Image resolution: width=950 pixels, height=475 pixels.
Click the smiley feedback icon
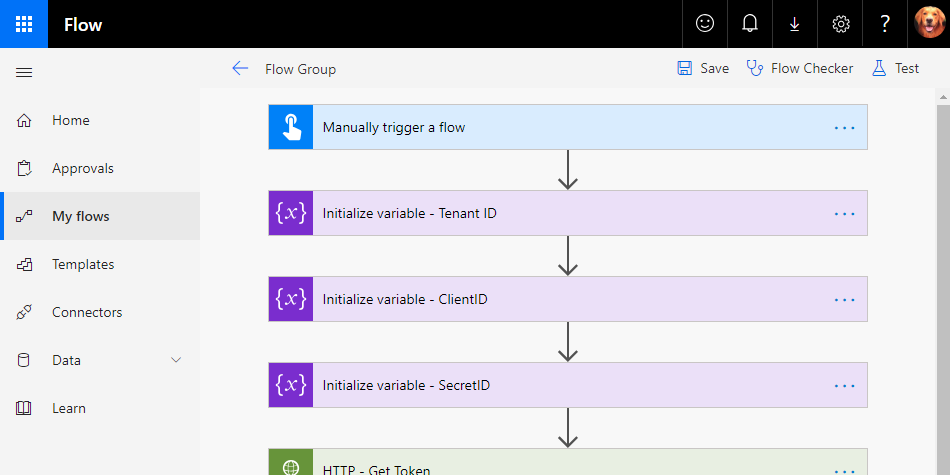[705, 24]
